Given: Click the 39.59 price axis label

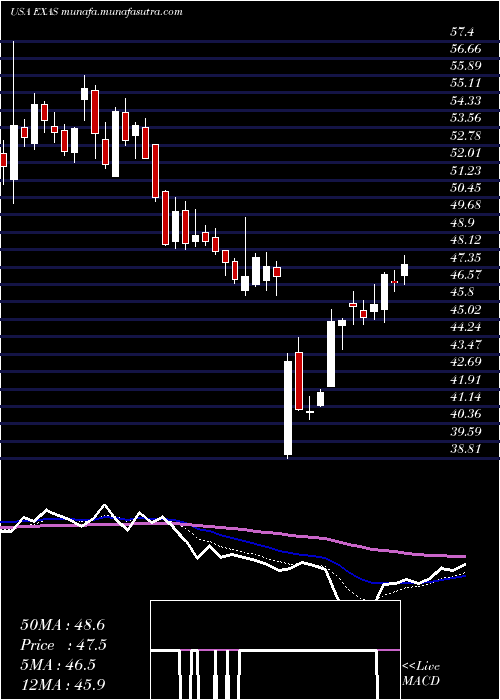Looking at the screenshot, I should 466,432.
